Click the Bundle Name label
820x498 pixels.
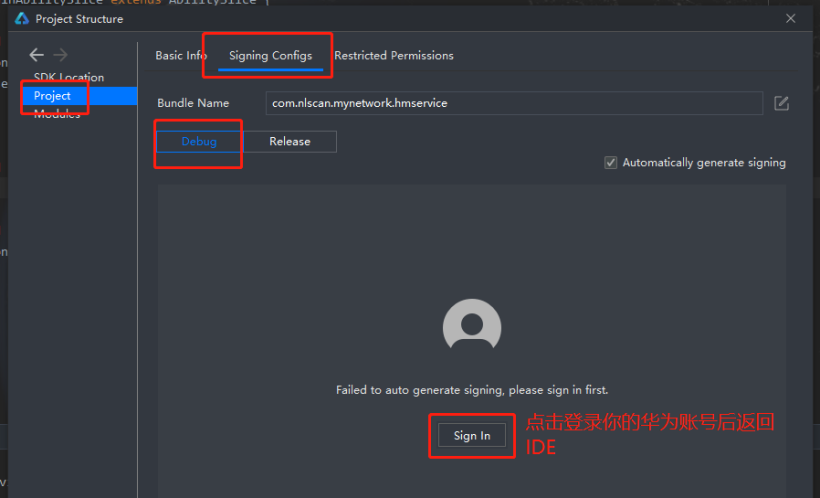[x=193, y=103]
